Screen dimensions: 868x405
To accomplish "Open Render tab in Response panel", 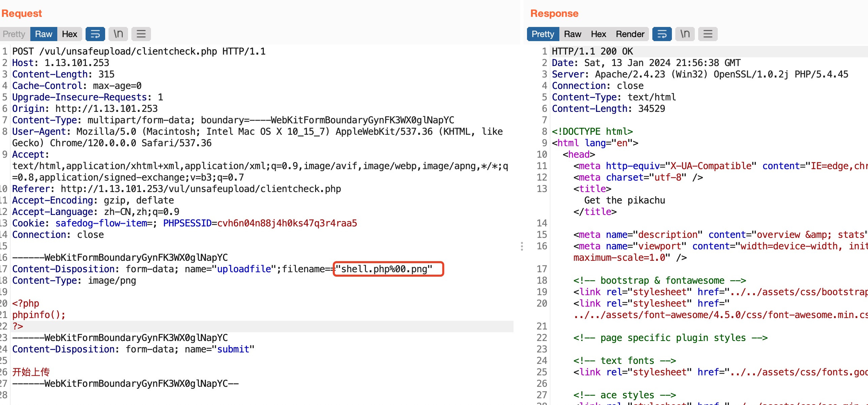I will point(630,34).
